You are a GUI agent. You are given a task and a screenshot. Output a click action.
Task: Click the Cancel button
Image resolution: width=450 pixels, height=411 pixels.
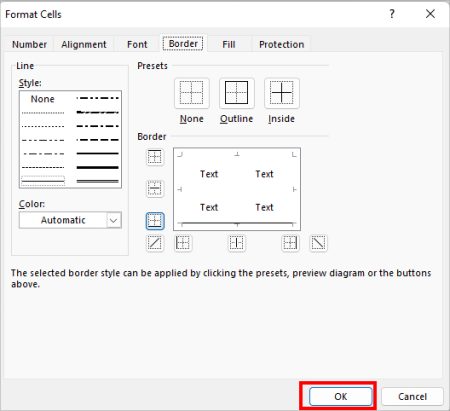coord(412,396)
